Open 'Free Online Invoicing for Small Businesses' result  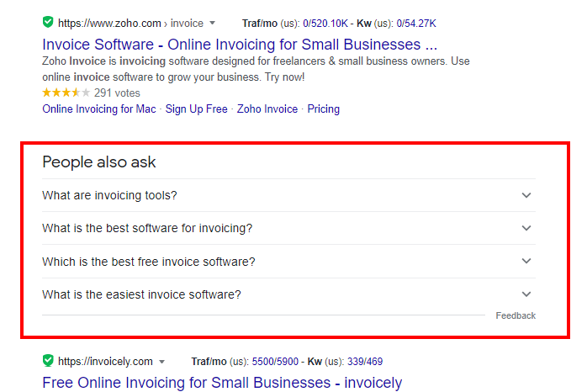(x=222, y=383)
